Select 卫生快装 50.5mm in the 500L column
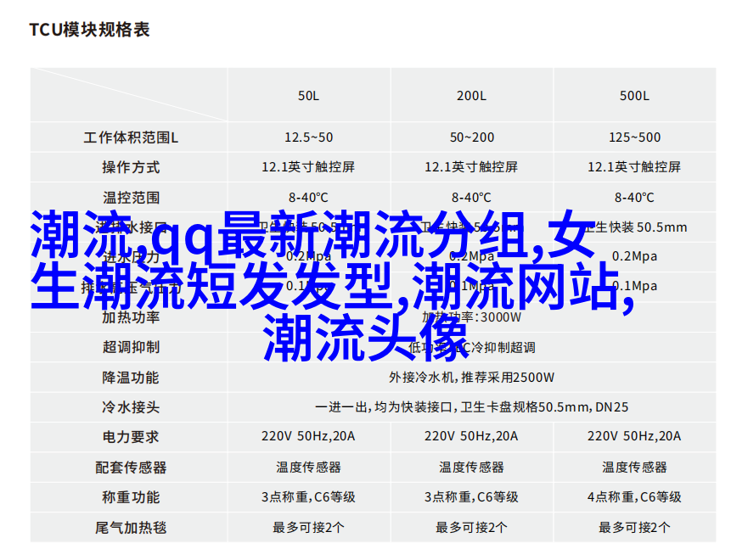The image size is (731, 560). click(x=634, y=227)
